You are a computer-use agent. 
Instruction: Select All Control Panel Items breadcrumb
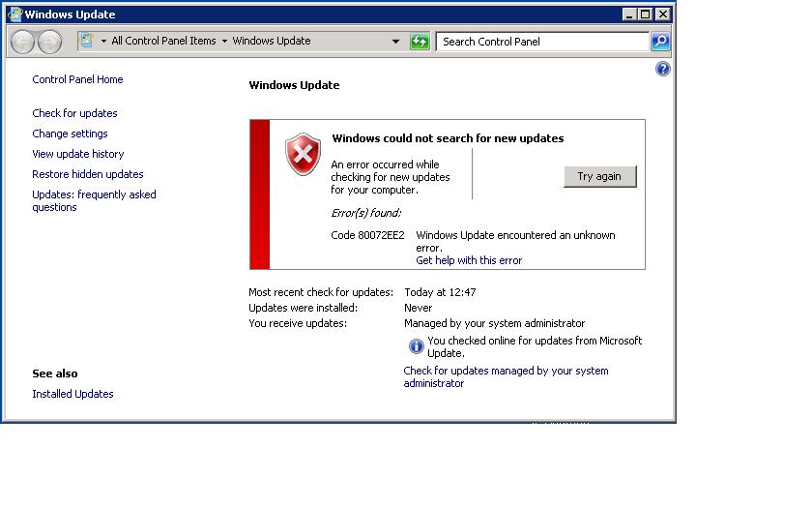pos(163,41)
